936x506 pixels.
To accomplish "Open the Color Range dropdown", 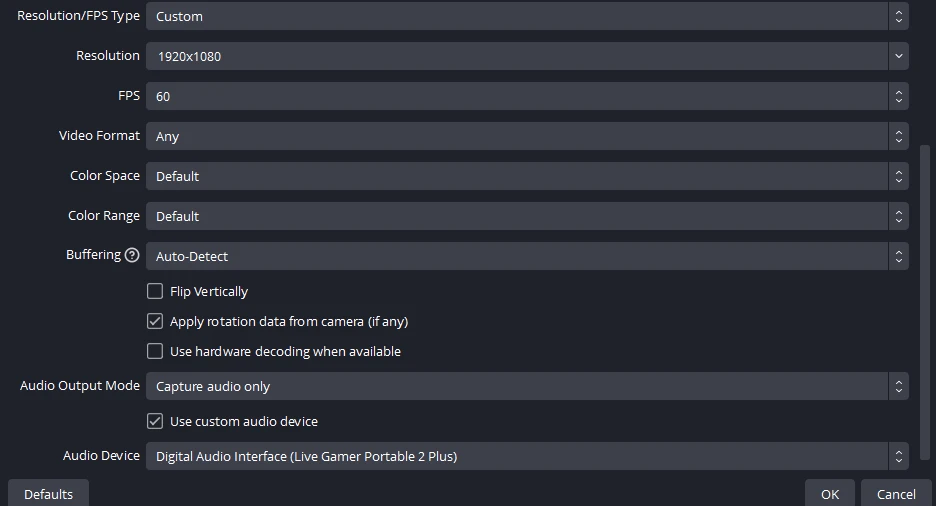I will pos(527,216).
